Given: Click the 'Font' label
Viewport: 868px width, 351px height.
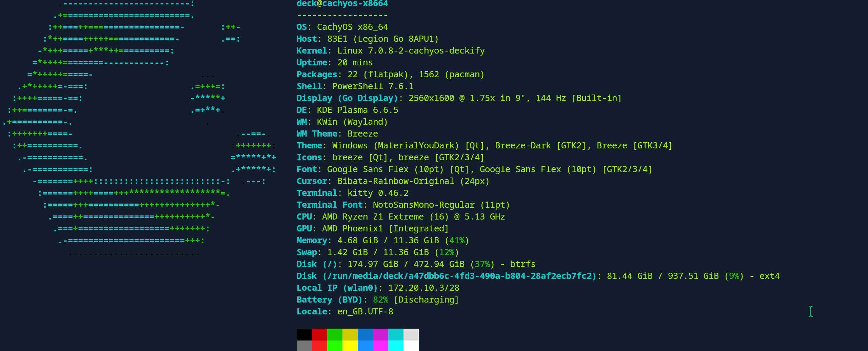Looking at the screenshot, I should [x=307, y=169].
